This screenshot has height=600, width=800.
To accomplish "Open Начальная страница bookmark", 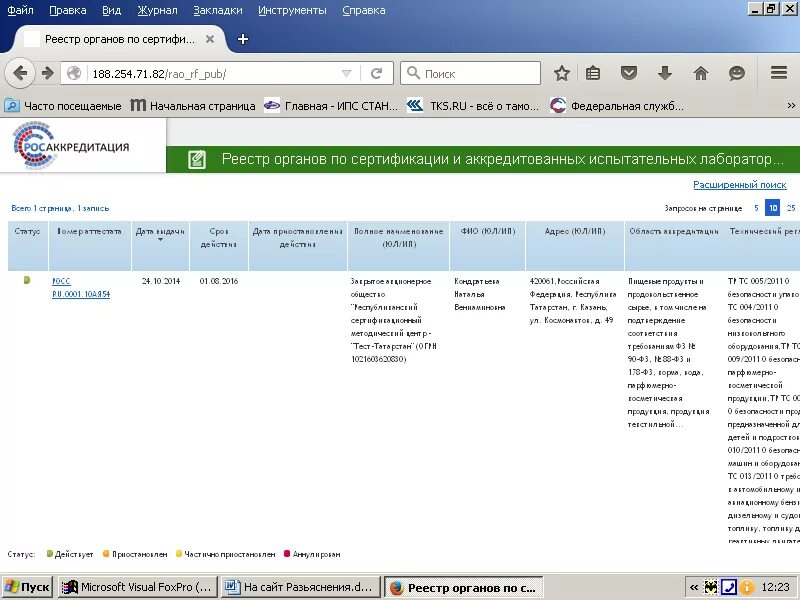I will (x=193, y=106).
